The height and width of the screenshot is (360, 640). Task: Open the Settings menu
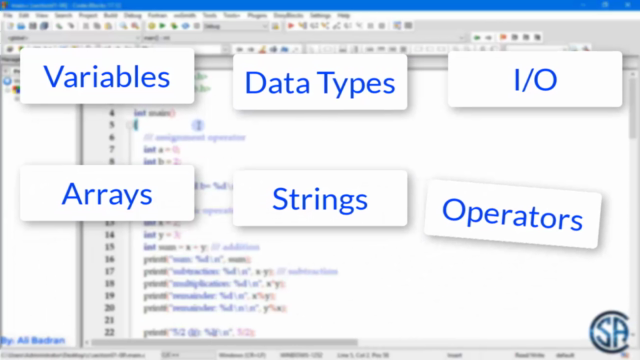320,16
